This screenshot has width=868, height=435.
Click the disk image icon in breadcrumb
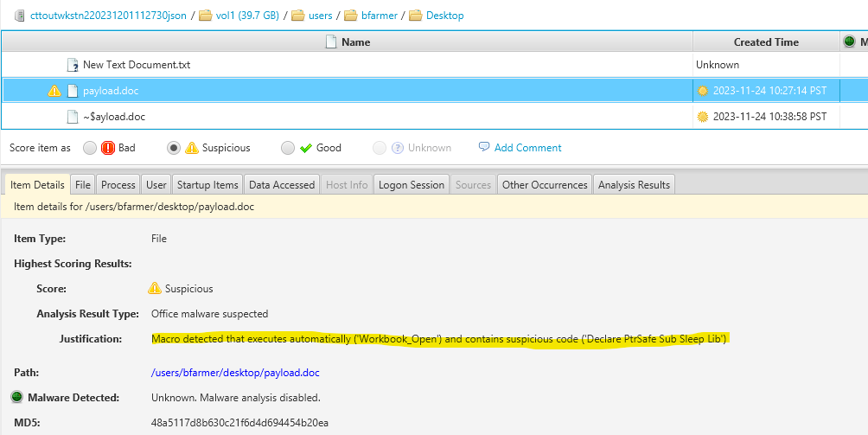click(x=20, y=16)
